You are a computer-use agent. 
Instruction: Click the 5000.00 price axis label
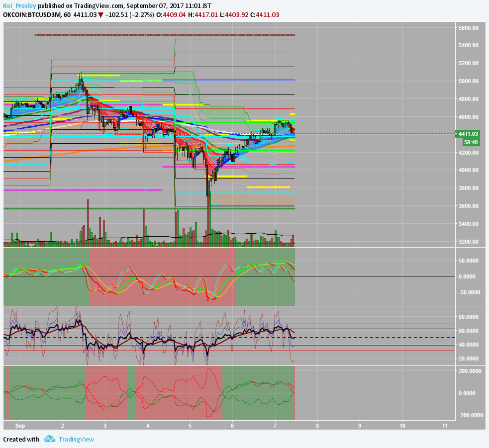click(x=468, y=81)
